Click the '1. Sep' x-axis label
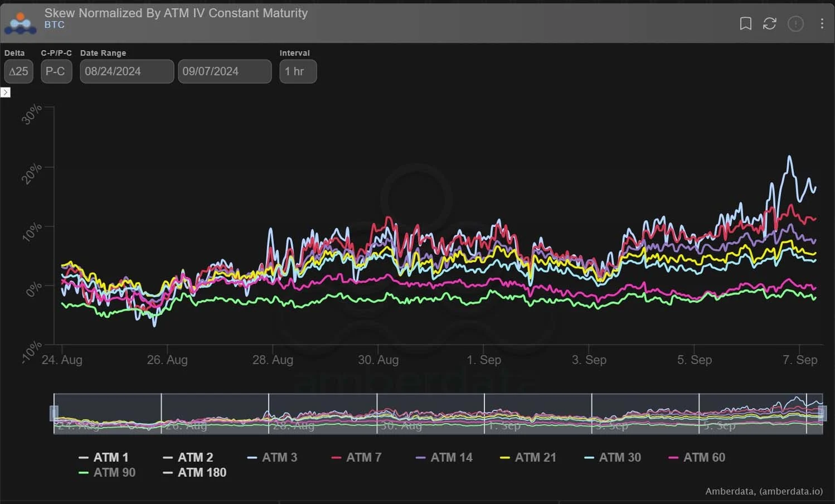This screenshot has height=504, width=835. click(x=484, y=360)
